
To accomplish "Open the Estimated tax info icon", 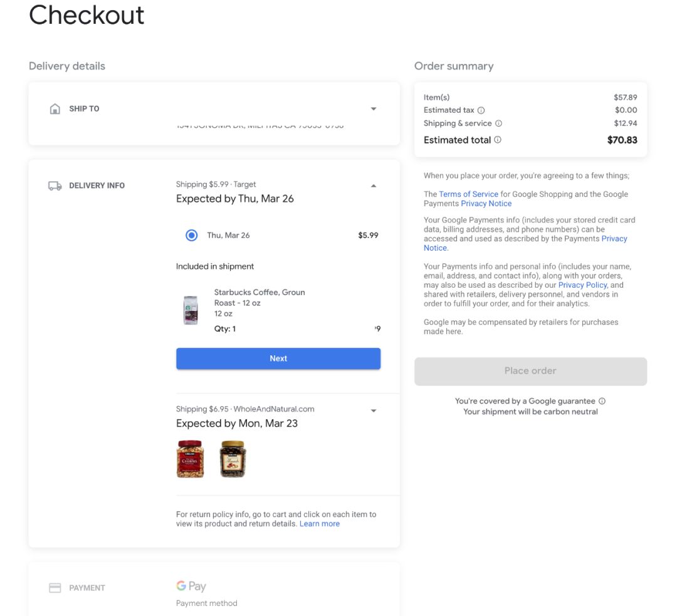I will click(481, 110).
